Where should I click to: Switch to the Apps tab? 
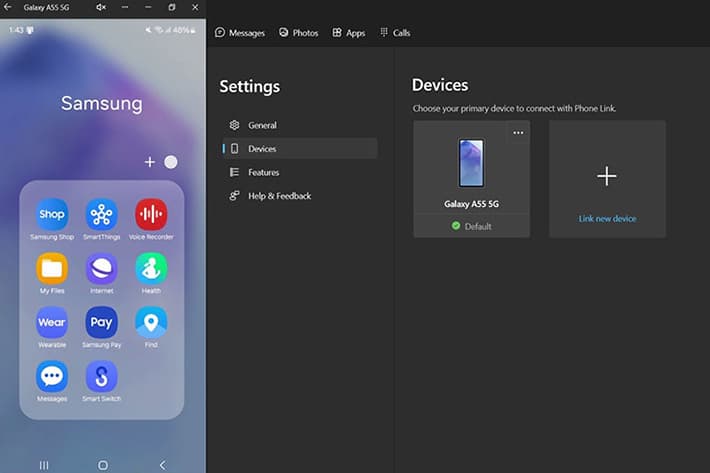tap(349, 33)
